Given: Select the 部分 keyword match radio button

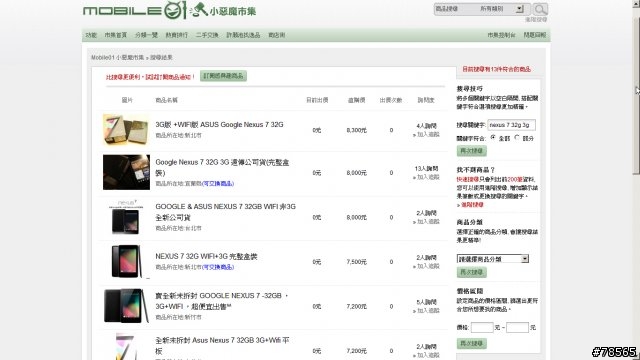Looking at the screenshot, I should (x=517, y=138).
